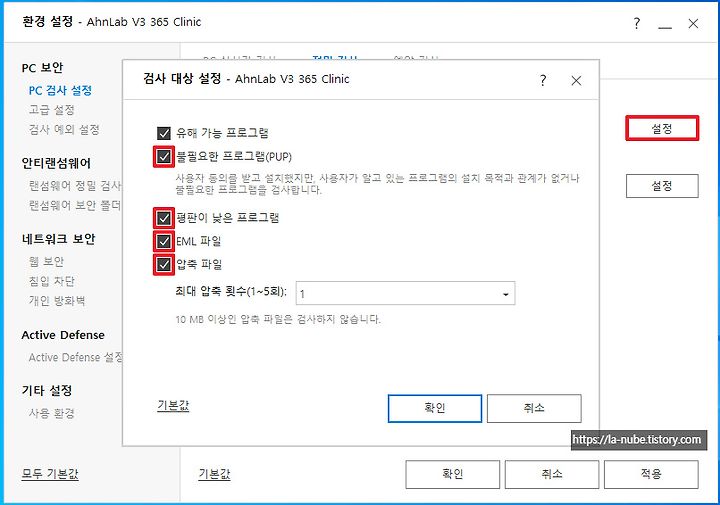Click the 최대 압축 횟수(1~5회) label
Screen dimensions: 720x505
[231, 292]
